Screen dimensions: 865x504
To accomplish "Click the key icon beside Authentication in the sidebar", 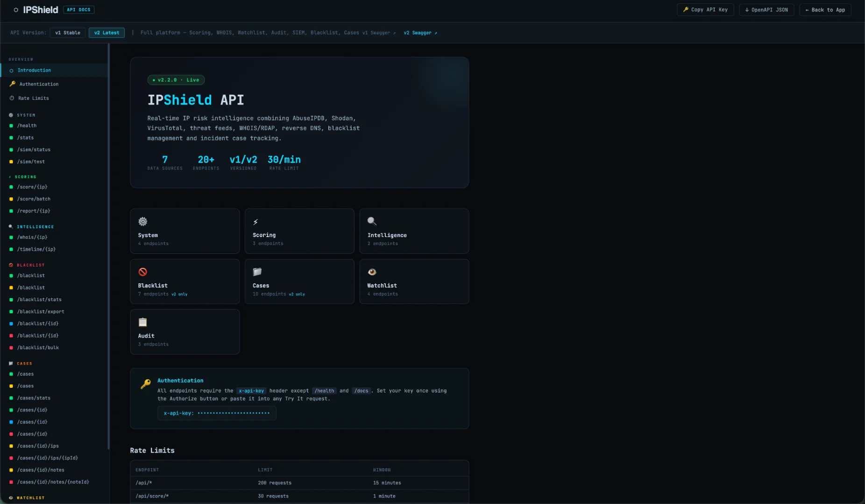I will coord(12,84).
